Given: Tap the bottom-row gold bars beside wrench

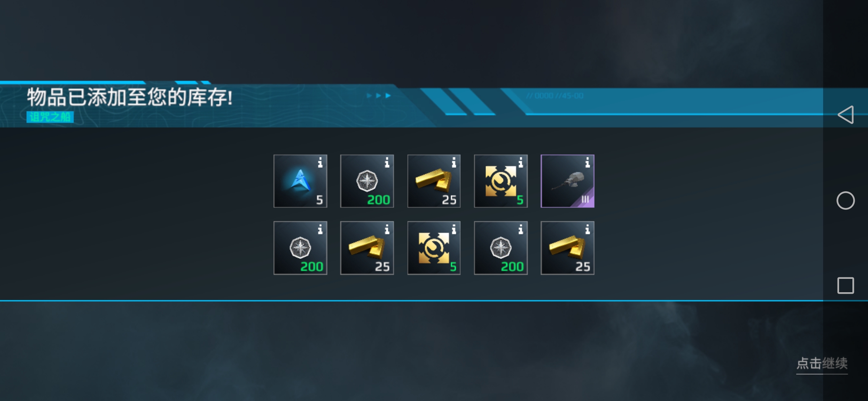Looking at the screenshot, I should (367, 248).
